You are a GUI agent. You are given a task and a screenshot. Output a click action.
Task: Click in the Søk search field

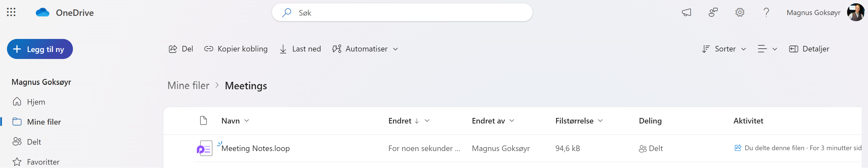402,13
